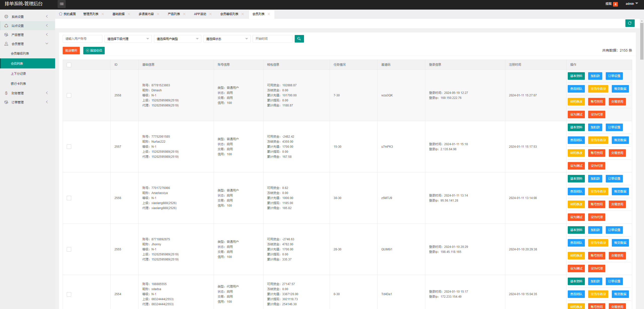644x309 pixels.
Task: Expand the 系统设置 sidebar menu
Action: coord(27,17)
